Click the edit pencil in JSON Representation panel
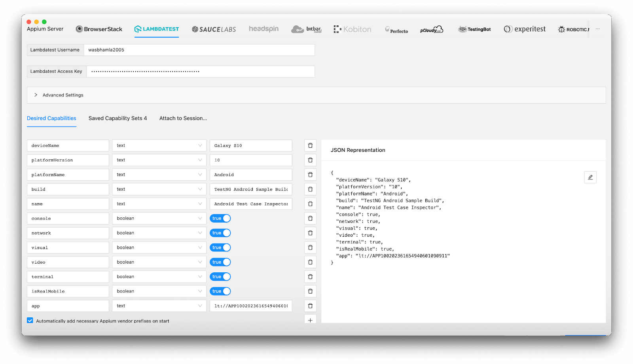Viewport: 633px width, 364px height. (590, 177)
